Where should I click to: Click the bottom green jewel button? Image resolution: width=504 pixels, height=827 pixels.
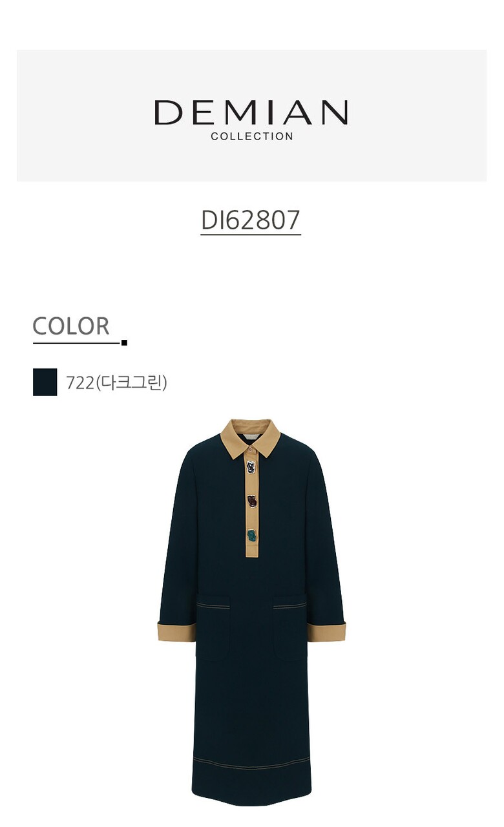point(251,535)
